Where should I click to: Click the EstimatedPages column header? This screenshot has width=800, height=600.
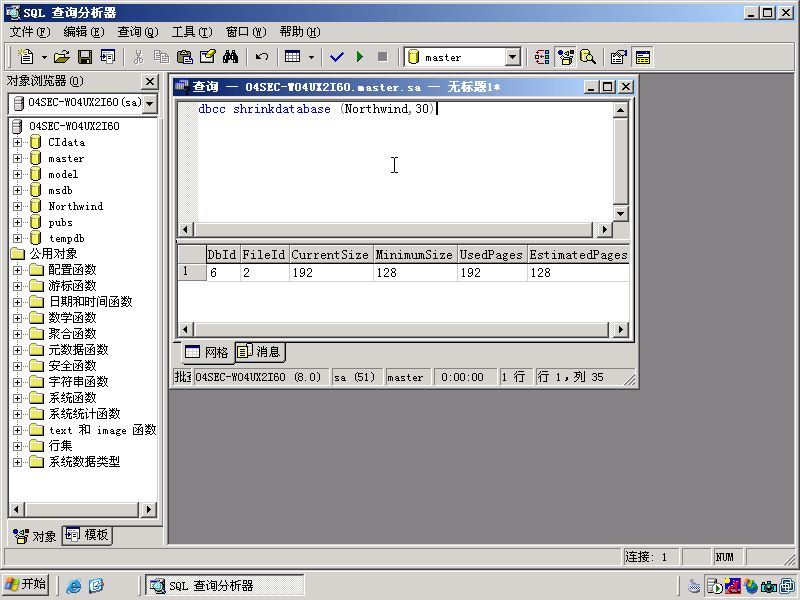578,254
